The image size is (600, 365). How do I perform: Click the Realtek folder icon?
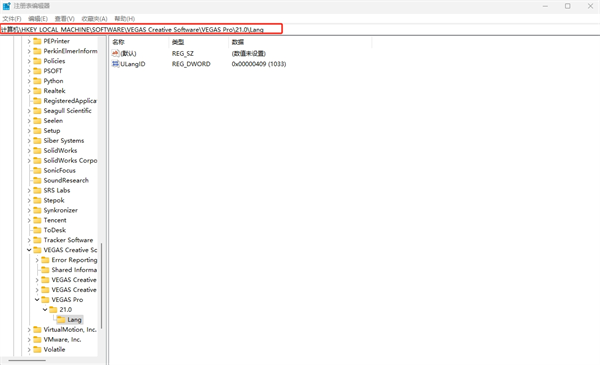[x=37, y=91]
